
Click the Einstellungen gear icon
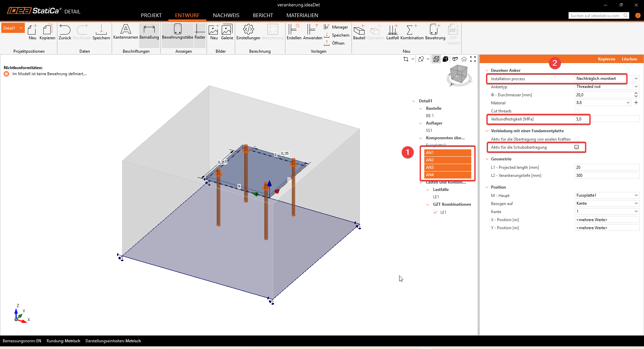pos(248,30)
